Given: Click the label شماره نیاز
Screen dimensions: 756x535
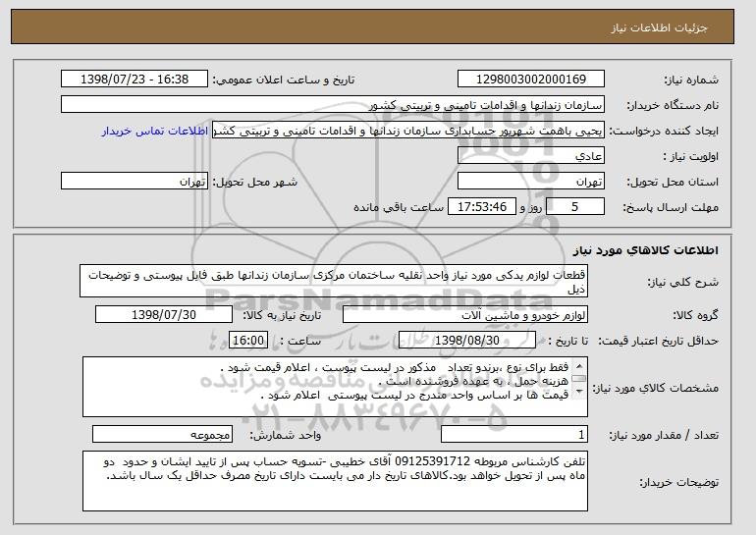Looking at the screenshot, I should [x=691, y=80].
